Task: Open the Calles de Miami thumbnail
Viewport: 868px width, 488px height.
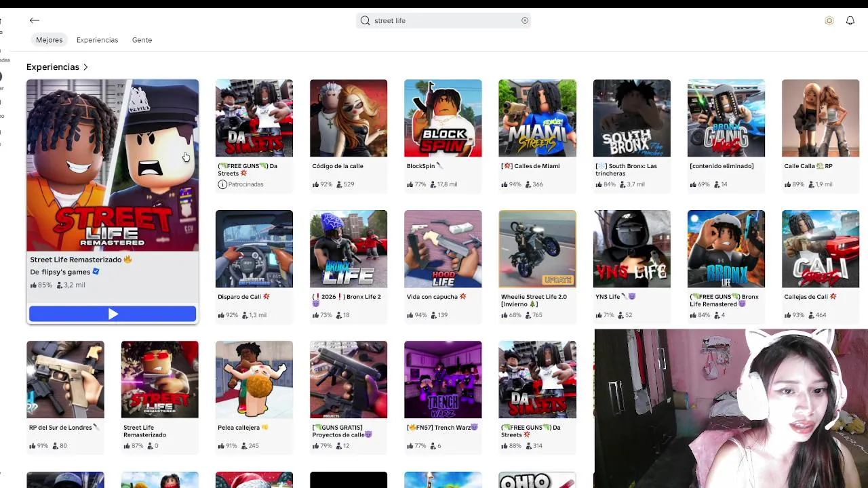Action: coord(537,118)
